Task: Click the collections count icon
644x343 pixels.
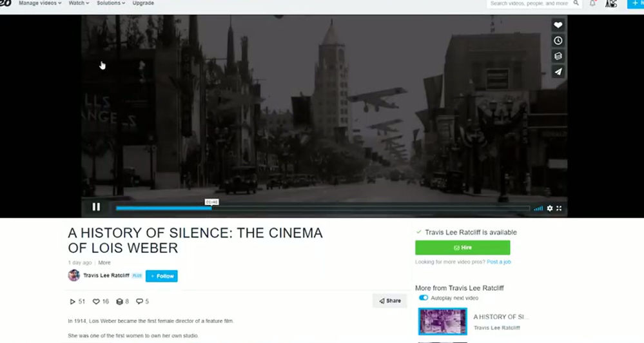Action: click(x=119, y=302)
